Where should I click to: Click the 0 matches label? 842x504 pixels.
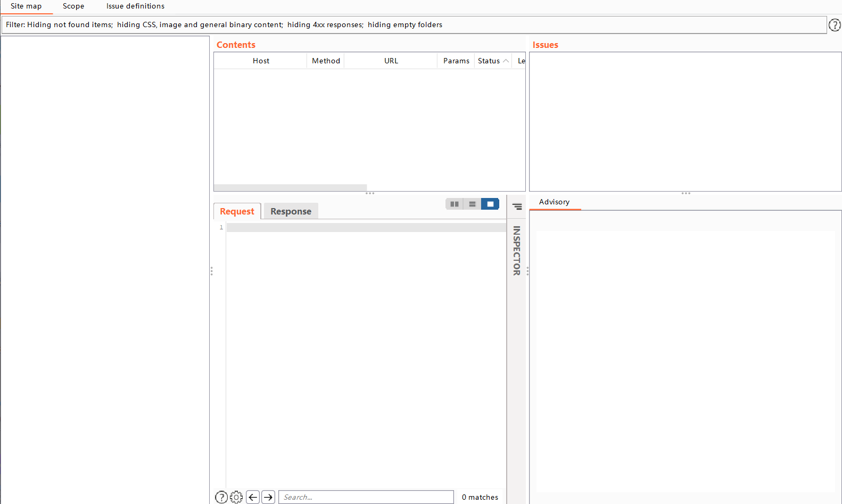coord(480,497)
